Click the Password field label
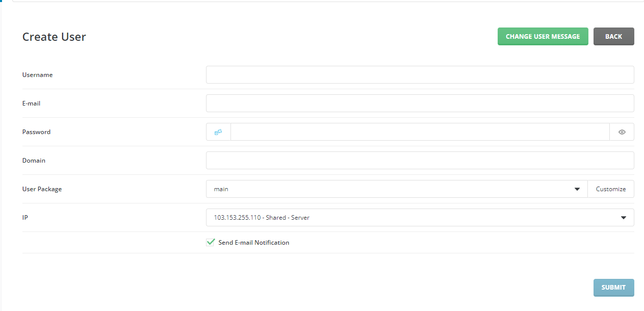Viewport: 644px width, 311px height. point(37,132)
